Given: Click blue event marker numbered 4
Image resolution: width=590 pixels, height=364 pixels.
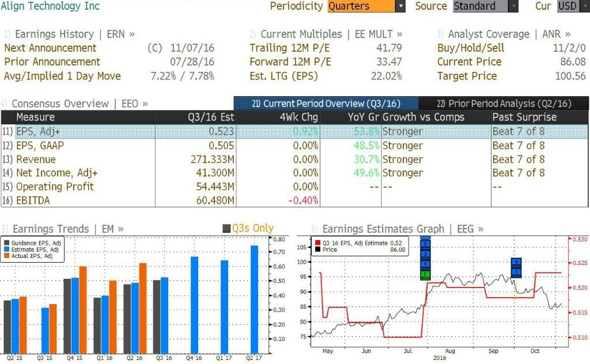Looking at the screenshot, I should click(x=516, y=262).
